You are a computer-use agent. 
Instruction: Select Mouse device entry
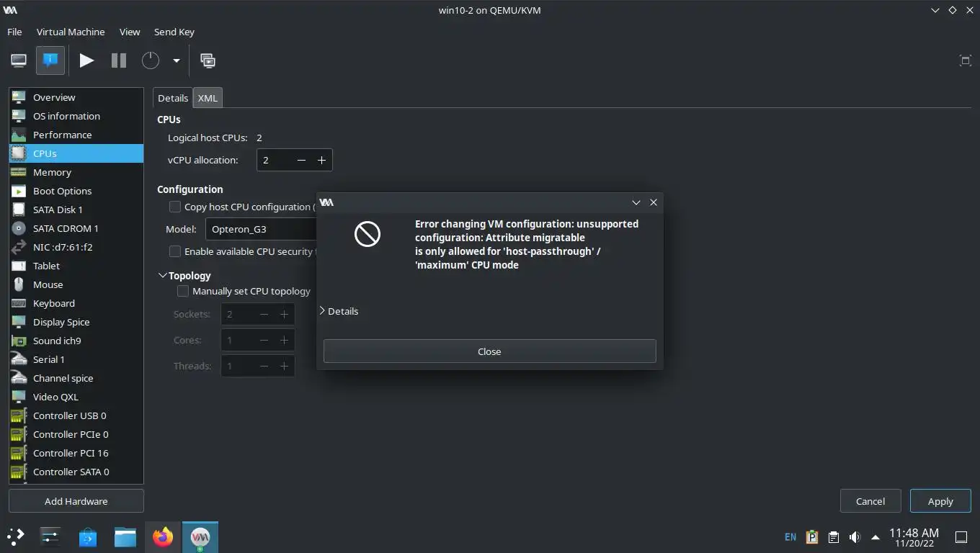(x=76, y=284)
